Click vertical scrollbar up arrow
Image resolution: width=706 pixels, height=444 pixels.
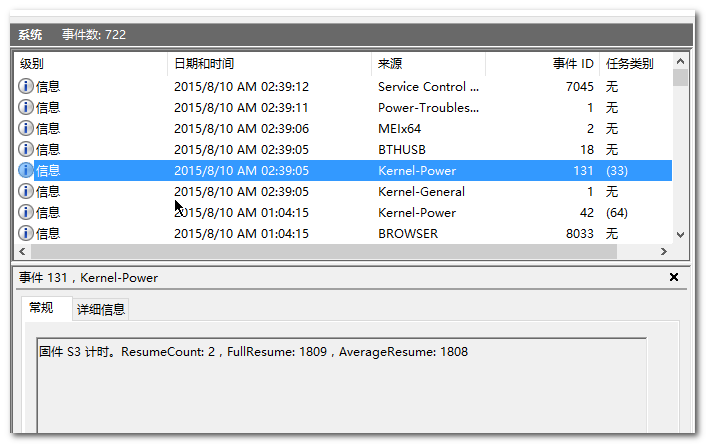pos(680,61)
